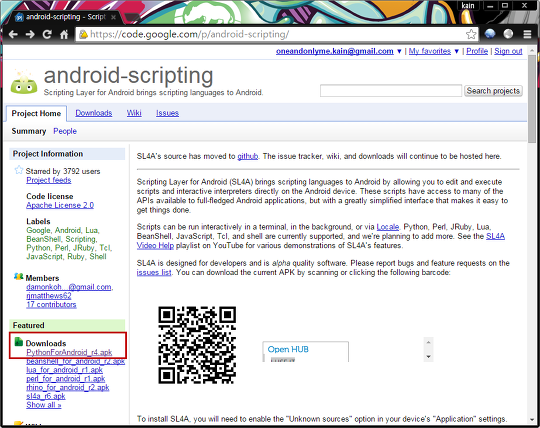Viewport: 540px width, 428px height.
Task: Open member damonkoh gmail link
Action: point(69,287)
